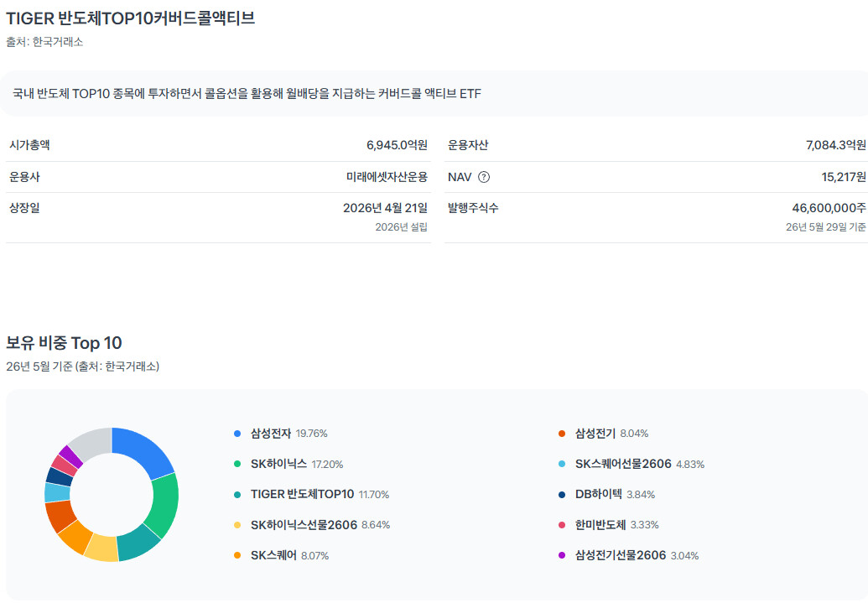Click the 46,600,000주 shares value
Screen dimensions: 868x603
pos(829,208)
